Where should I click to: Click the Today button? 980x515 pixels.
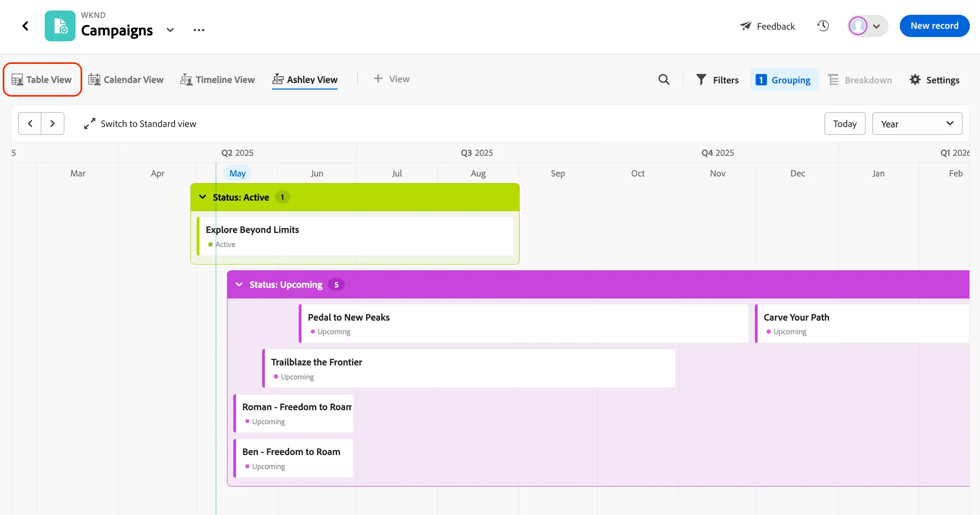[x=844, y=123]
